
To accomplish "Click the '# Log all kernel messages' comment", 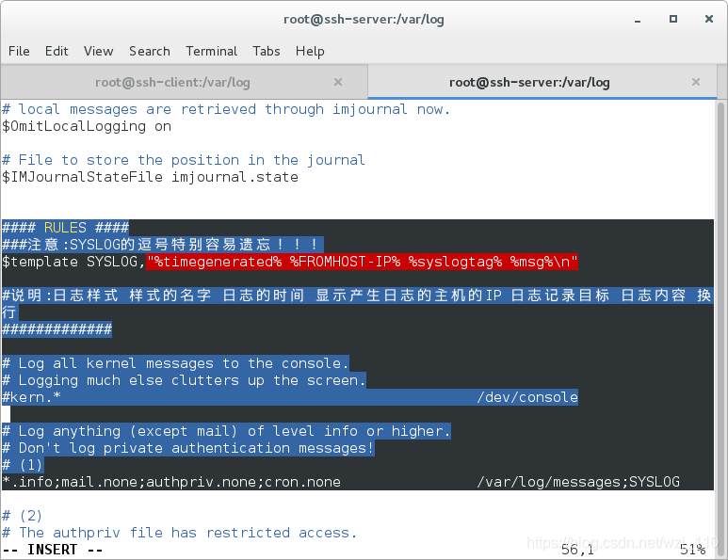I will (x=175, y=363).
